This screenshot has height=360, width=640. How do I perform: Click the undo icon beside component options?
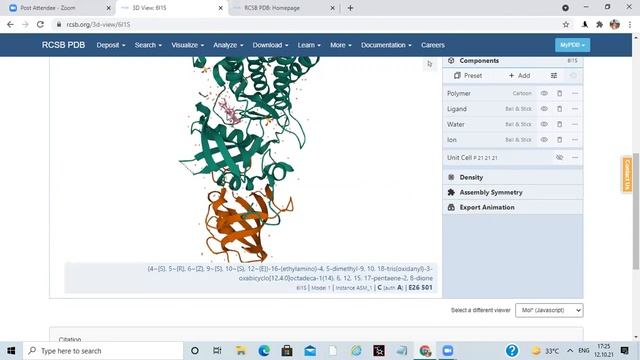(573, 76)
